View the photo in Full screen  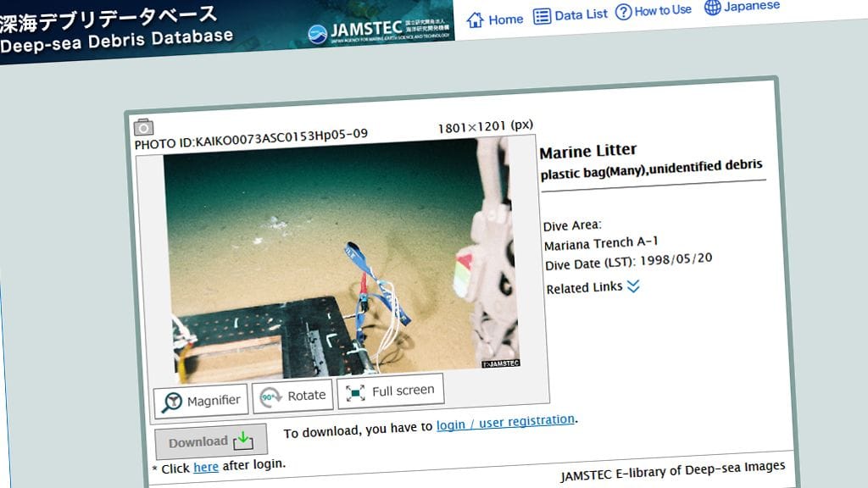390,391
